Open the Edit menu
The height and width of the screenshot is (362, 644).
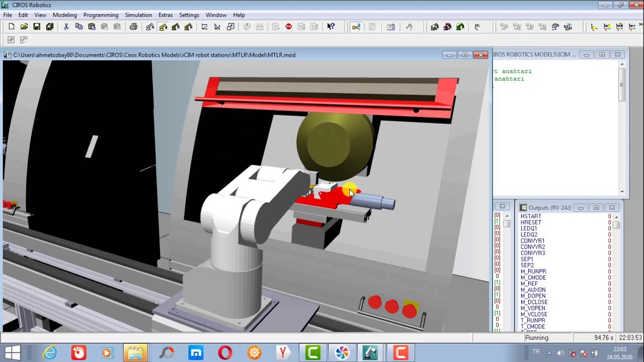[x=23, y=15]
